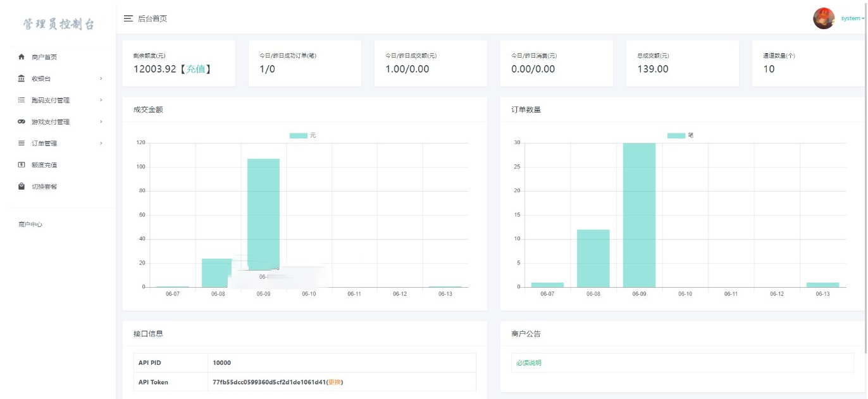This screenshot has width=868, height=399.
Task: Collapse sidebar with the hamburger menu icon
Action: click(x=128, y=18)
